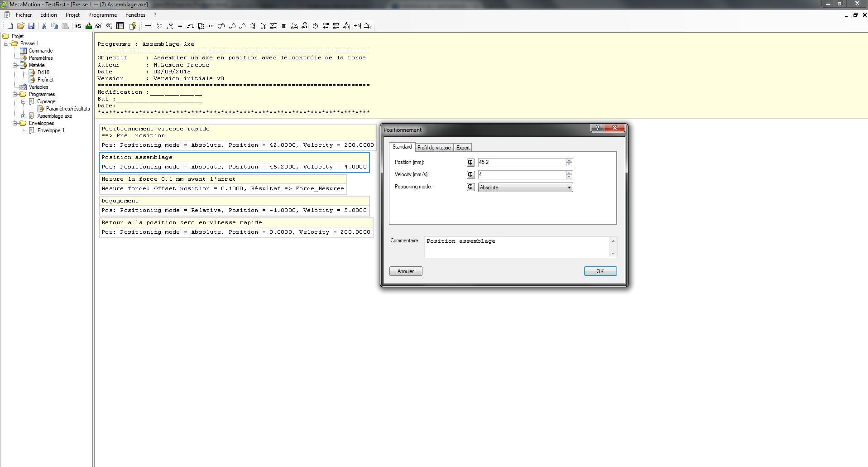Select Enveloppe 1 tree item
The height and width of the screenshot is (467, 868).
(51, 130)
